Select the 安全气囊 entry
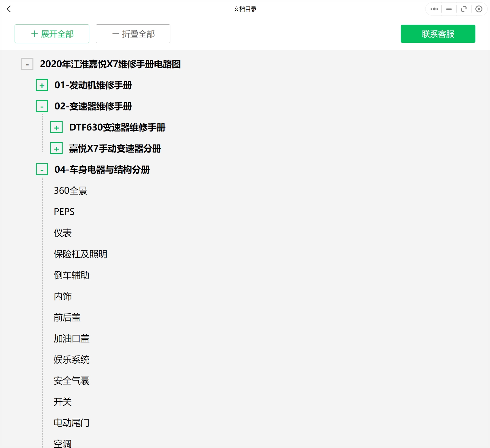Screen dimensions: 490x448 [x=72, y=380]
